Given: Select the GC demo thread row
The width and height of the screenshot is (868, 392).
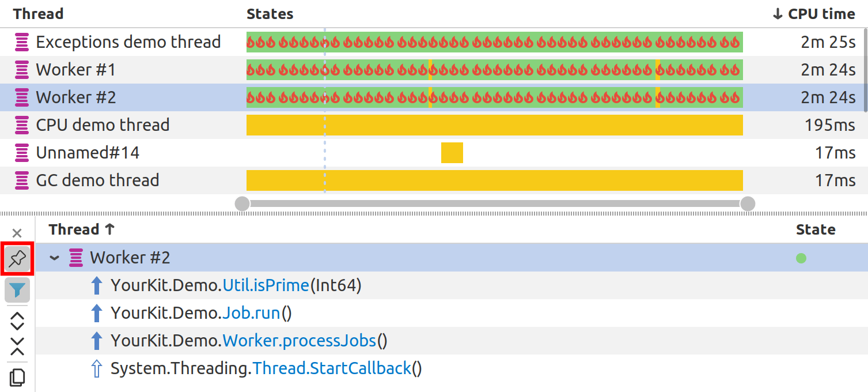Looking at the screenshot, I should pos(432,180).
